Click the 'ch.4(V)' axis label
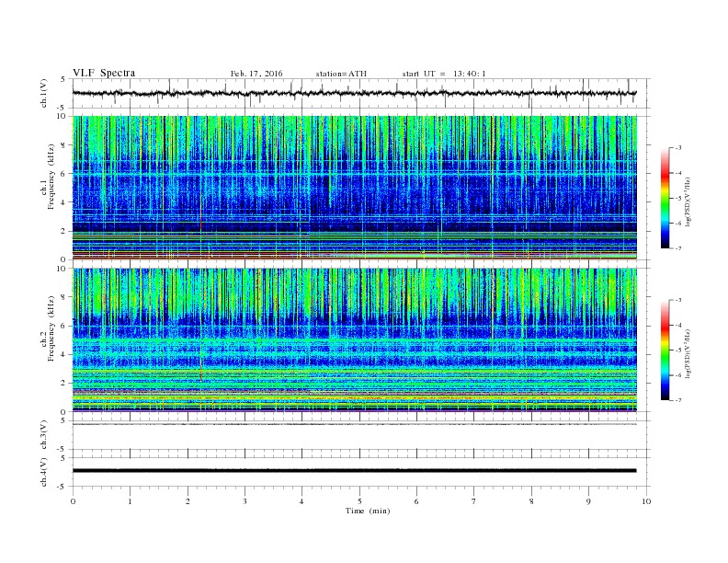728x563 pixels. [x=44, y=472]
